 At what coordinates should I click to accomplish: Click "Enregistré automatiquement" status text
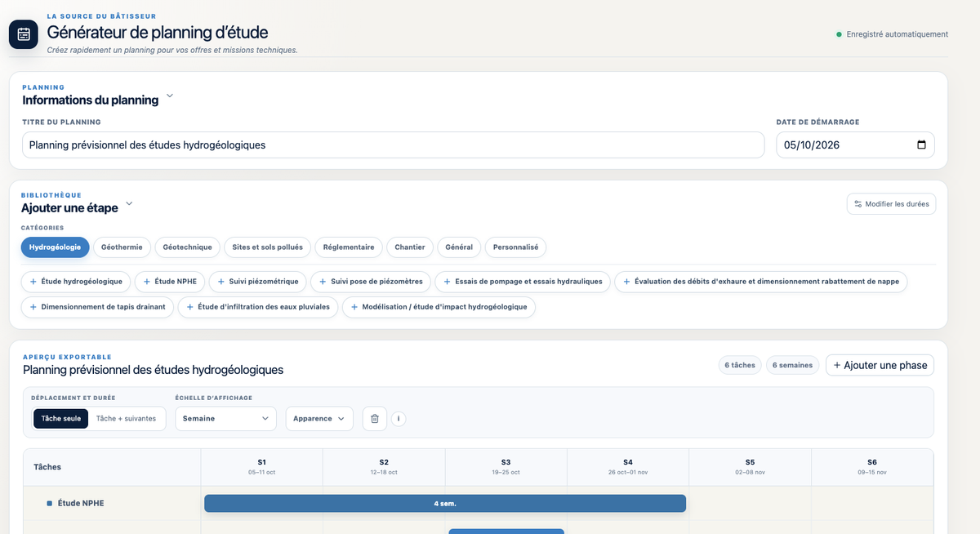point(898,34)
